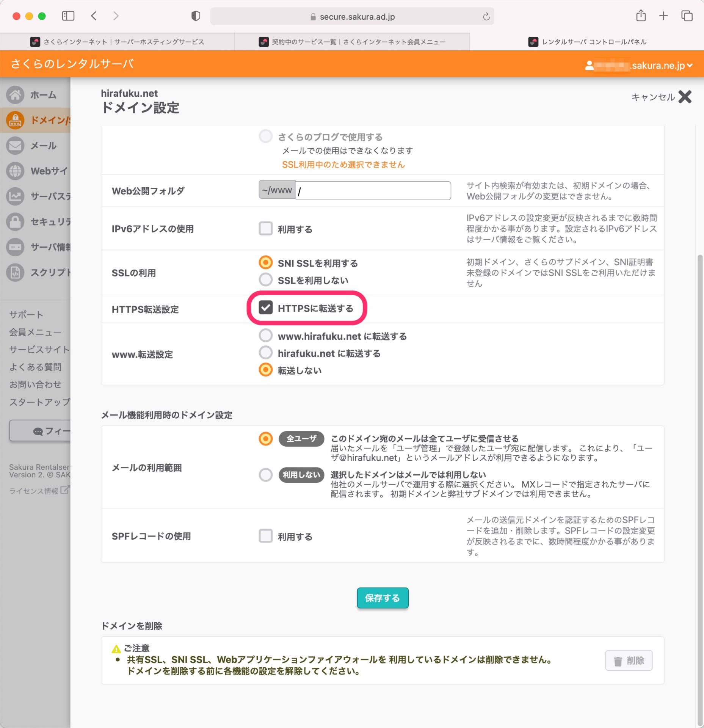
Task: Reload the page with the refresh icon
Action: 486,17
